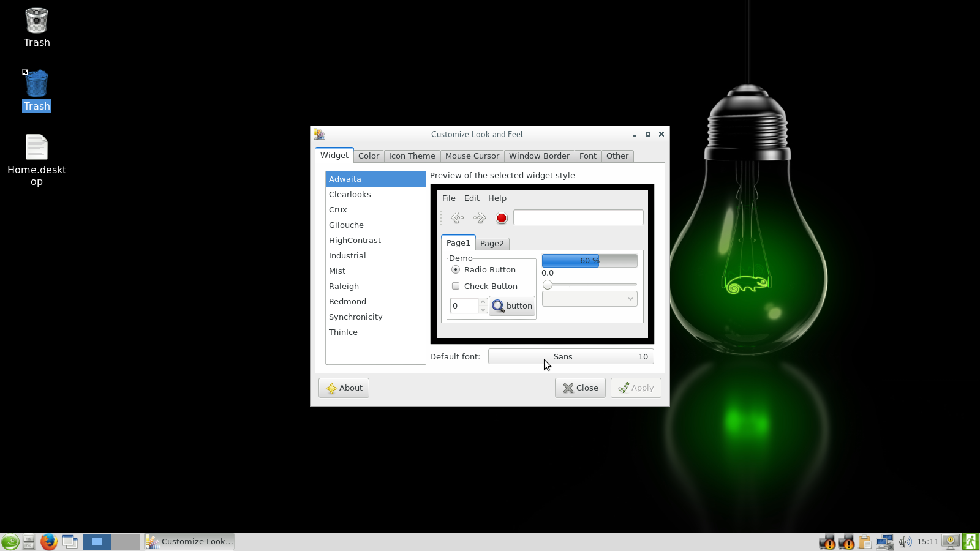This screenshot has width=980, height=551.
Task: Launch Firefox from the taskbar
Action: tap(48, 542)
